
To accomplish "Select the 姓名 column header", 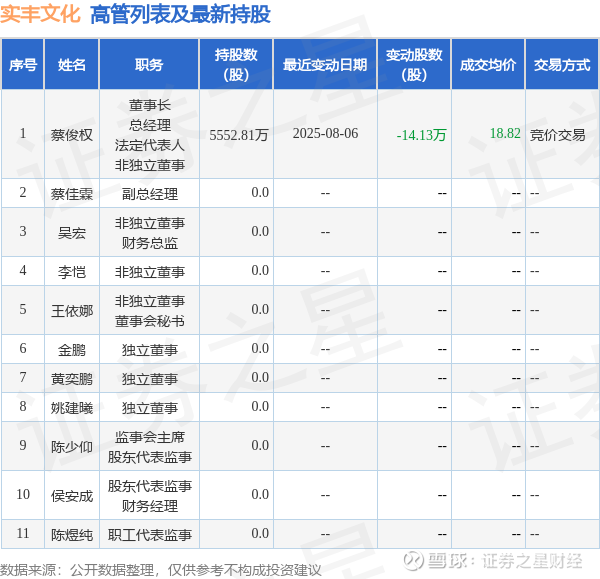I will pyautogui.click(x=72, y=64).
